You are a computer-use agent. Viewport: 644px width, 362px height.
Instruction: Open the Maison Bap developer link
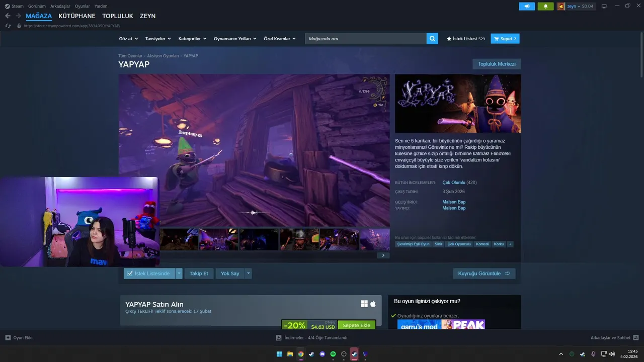point(454,202)
